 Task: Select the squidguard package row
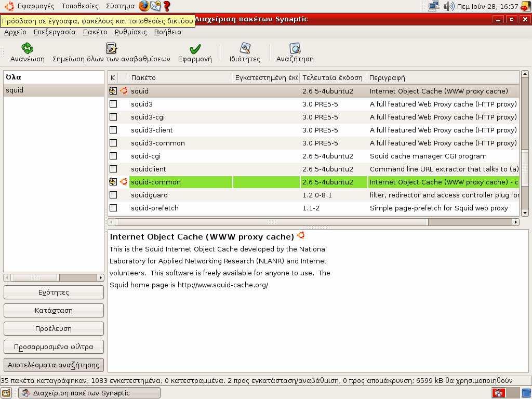coord(314,195)
